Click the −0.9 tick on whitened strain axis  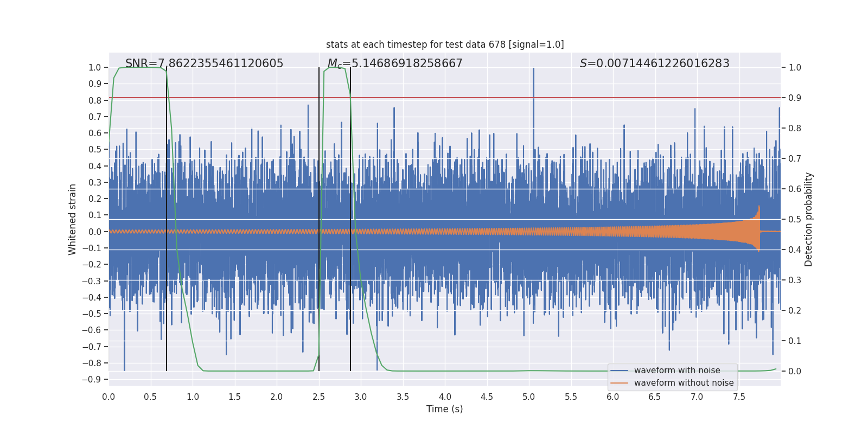click(x=94, y=380)
